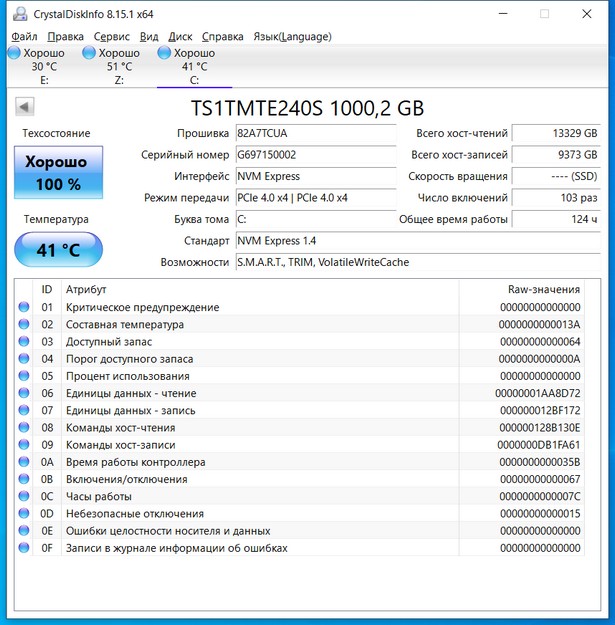Viewport: 615px width, 625px height.
Task: Open the Правка menu
Action: pos(65,37)
